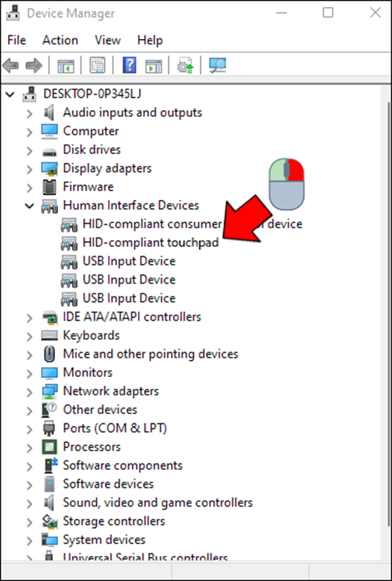
Task: Expand Mice and other pointing devices
Action: [29, 355]
